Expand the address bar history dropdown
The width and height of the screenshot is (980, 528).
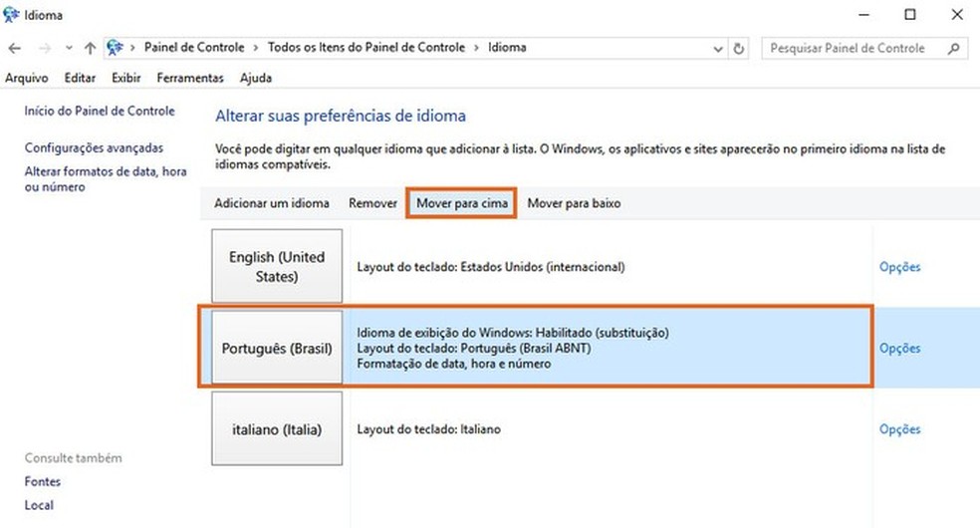718,48
